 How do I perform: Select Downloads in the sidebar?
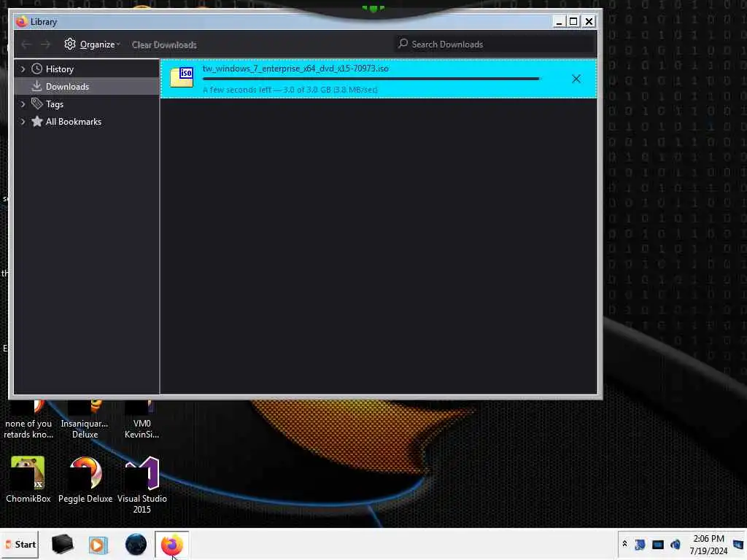pos(67,87)
